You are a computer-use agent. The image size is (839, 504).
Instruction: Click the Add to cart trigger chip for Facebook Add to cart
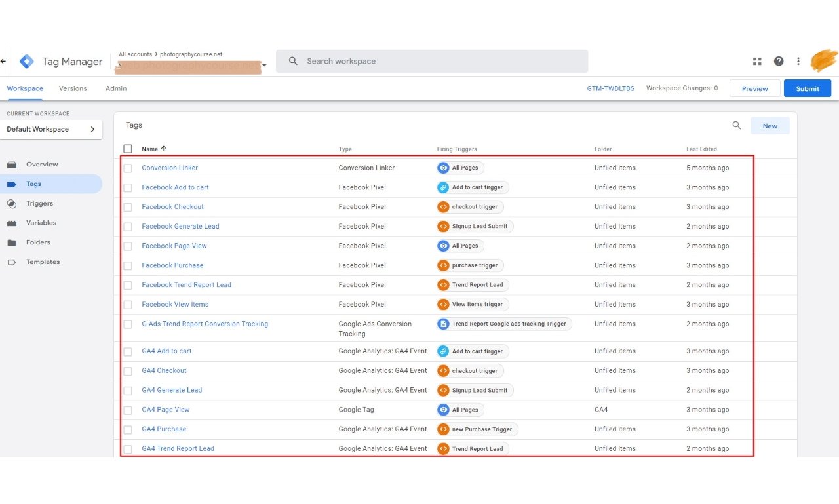(x=473, y=187)
